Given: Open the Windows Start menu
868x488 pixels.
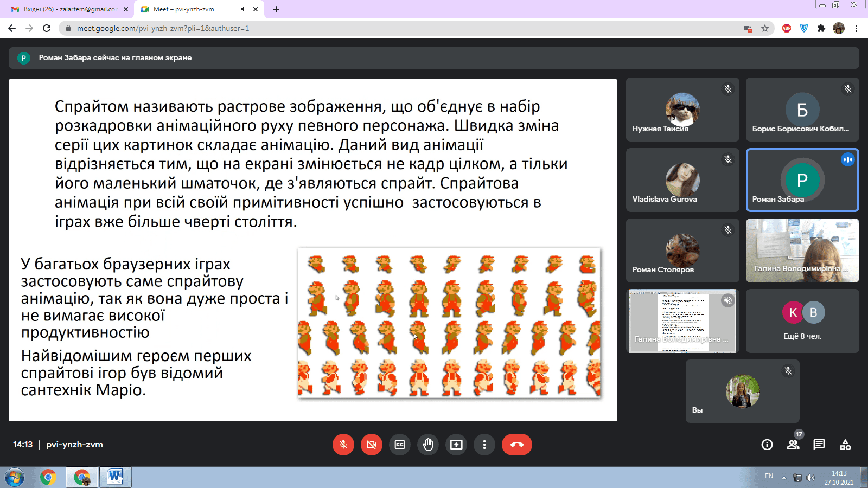Looking at the screenshot, I should (x=15, y=478).
